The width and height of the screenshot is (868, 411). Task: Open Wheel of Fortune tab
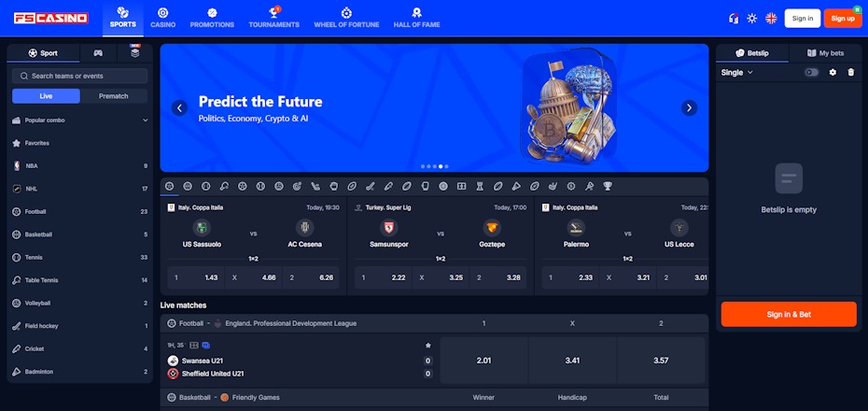[346, 19]
